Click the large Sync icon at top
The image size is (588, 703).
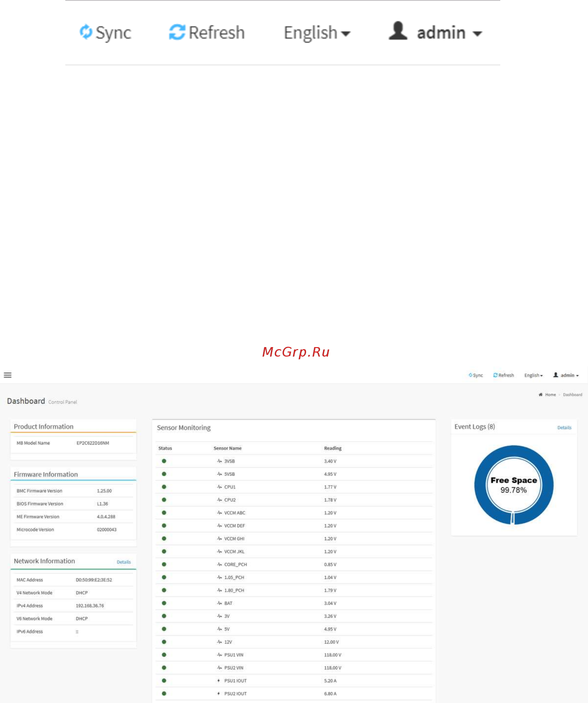tap(86, 32)
